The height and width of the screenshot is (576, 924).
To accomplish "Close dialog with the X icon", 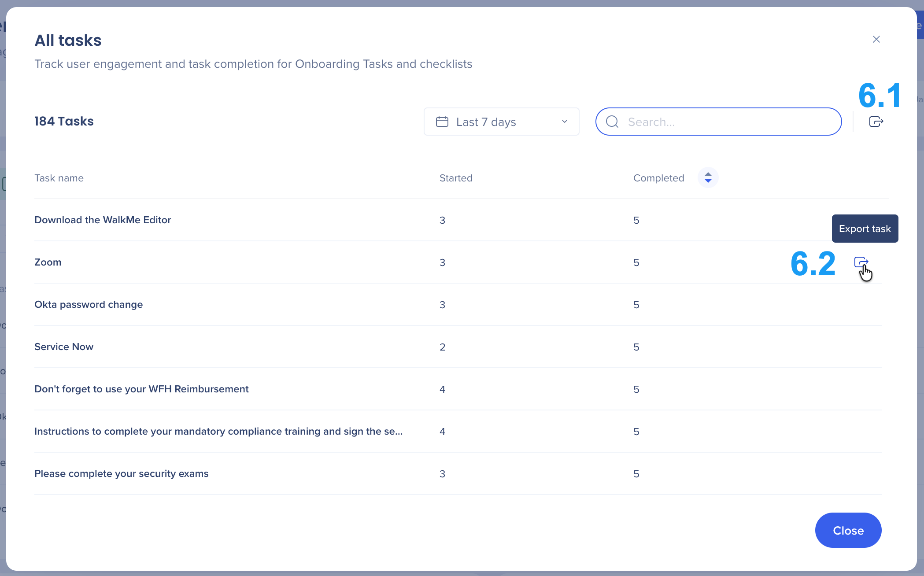I will tap(876, 39).
